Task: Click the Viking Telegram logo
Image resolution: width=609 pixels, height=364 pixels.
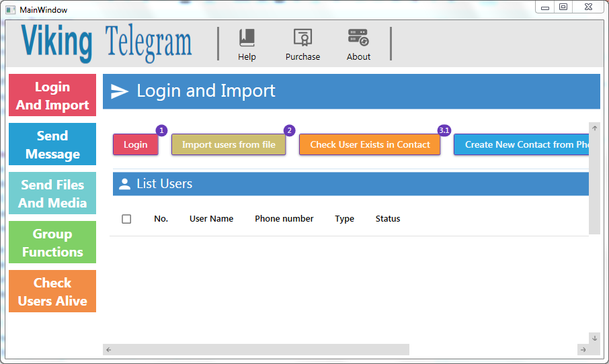Action: (106, 43)
